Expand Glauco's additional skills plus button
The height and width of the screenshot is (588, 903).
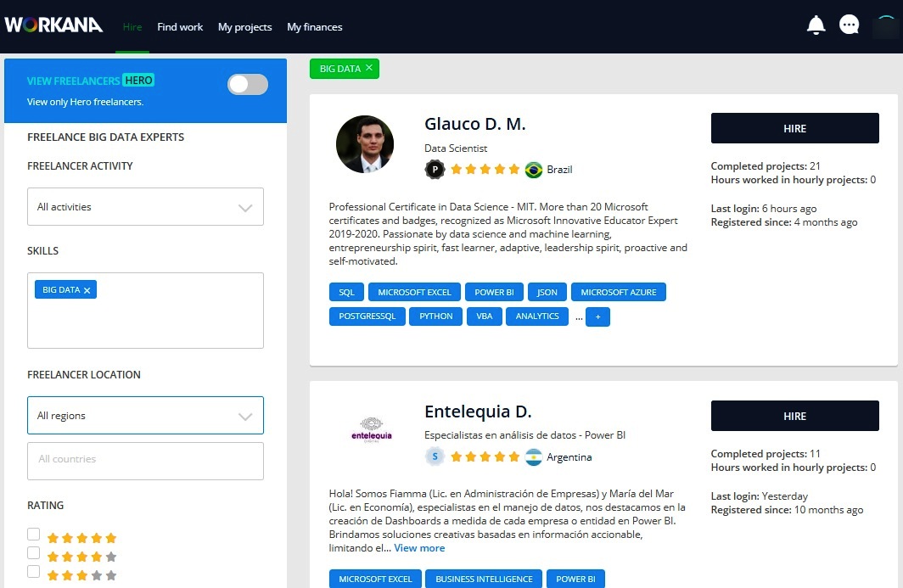click(597, 316)
